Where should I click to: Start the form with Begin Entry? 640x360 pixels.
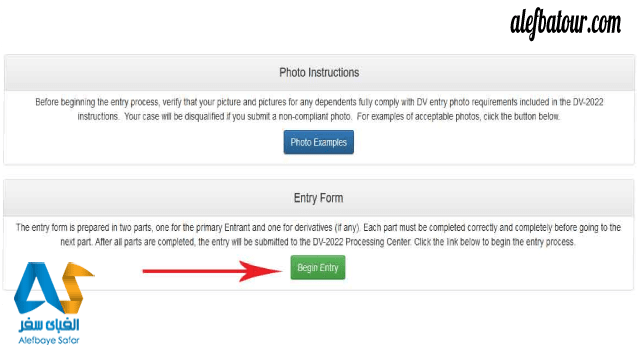point(318,267)
